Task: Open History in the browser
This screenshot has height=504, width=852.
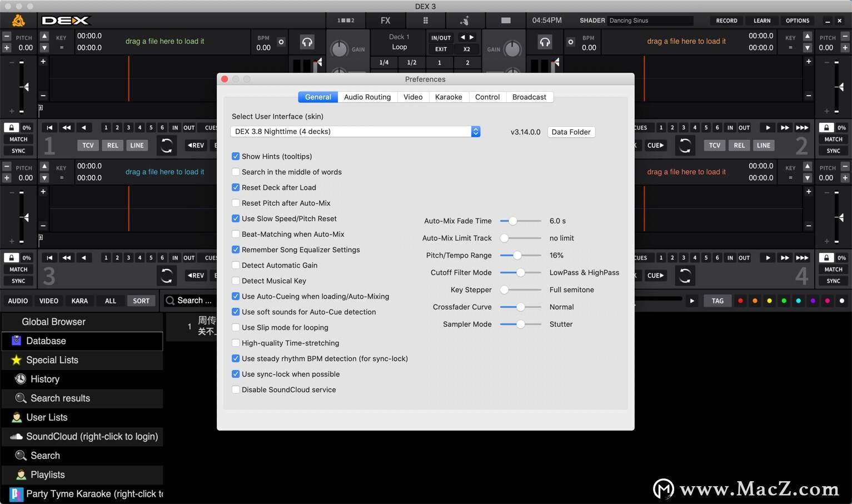Action: pos(82,380)
